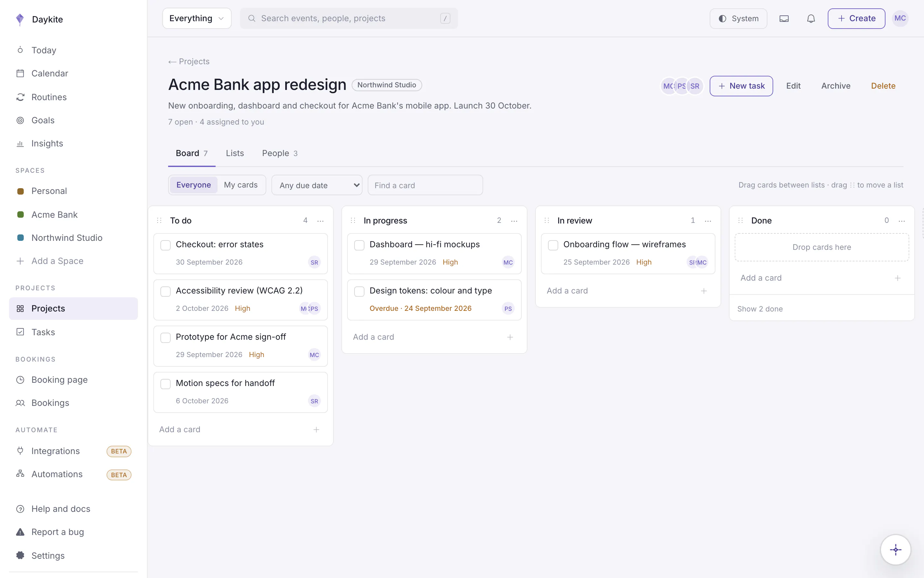Expand Show 2 done in Done list
The width and height of the screenshot is (924, 578).
coord(760,309)
